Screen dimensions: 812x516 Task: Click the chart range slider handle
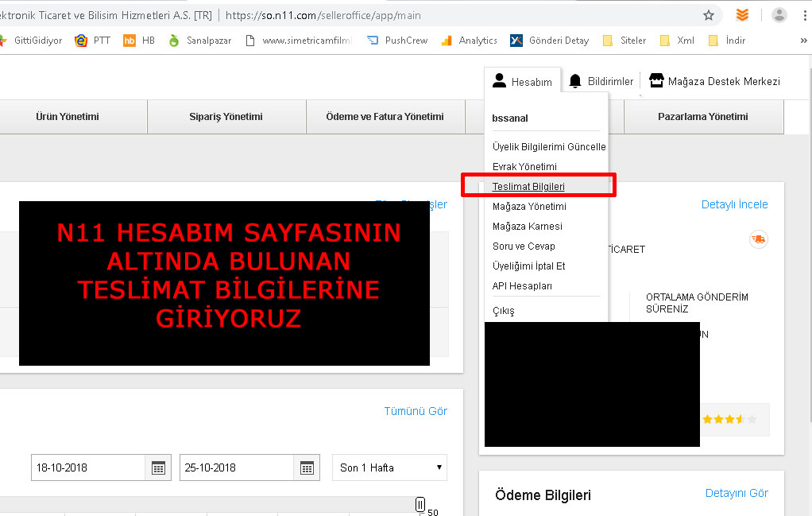click(420, 504)
